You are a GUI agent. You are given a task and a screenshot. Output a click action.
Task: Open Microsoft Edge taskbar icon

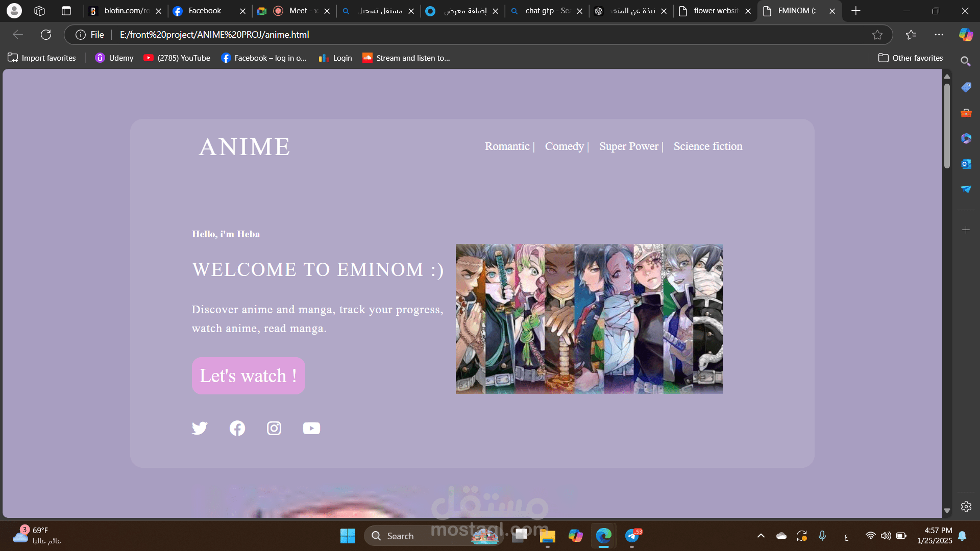[x=604, y=536]
